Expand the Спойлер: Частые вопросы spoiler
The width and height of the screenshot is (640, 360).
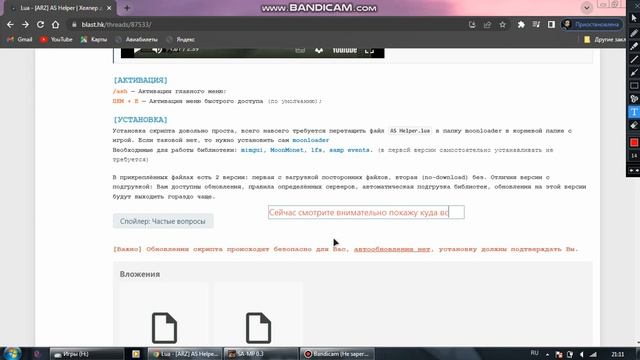pyautogui.click(x=163, y=221)
